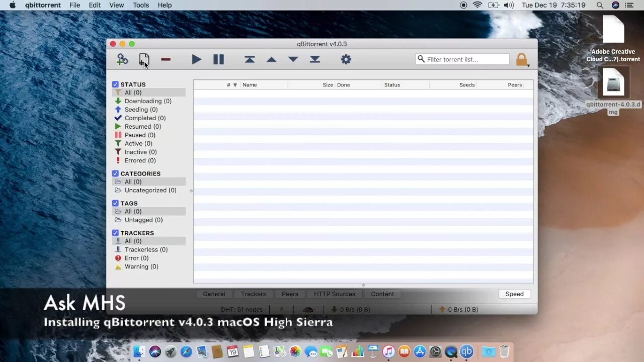The image size is (644, 362).
Task: Open the Help menu
Action: coord(165,5)
